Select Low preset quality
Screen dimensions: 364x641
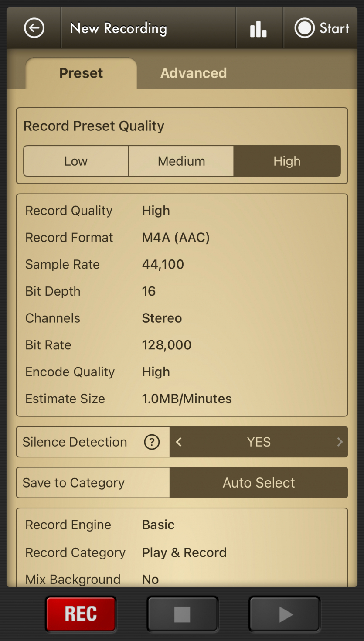point(76,161)
